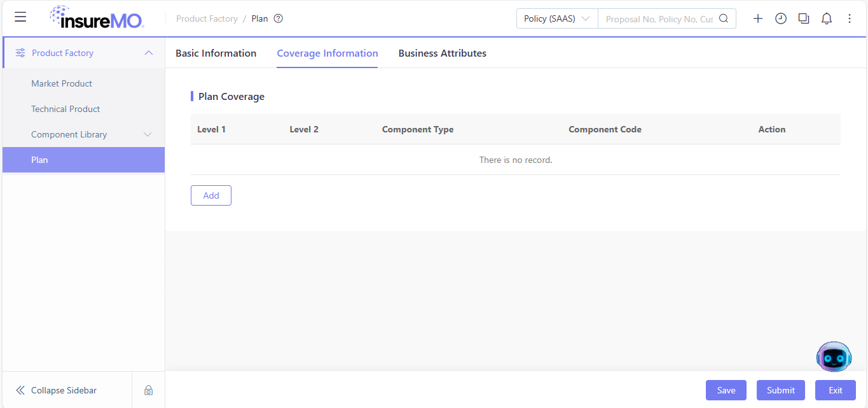
Task: Click the help question mark beside Plan
Action: click(x=278, y=18)
